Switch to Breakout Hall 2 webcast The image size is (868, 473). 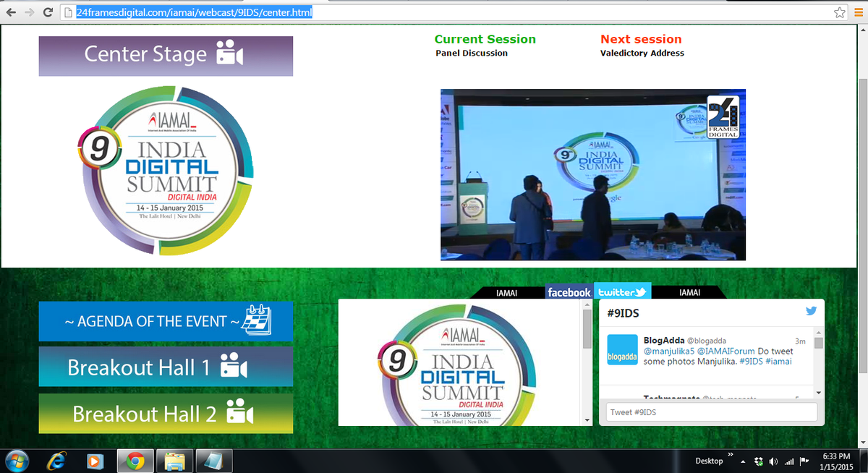point(166,413)
